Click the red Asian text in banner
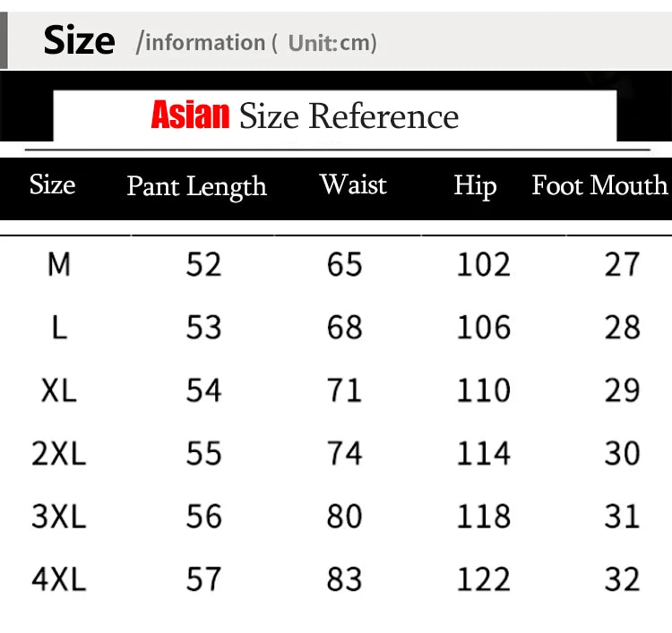Screen dimensions: 672x633 190,115
